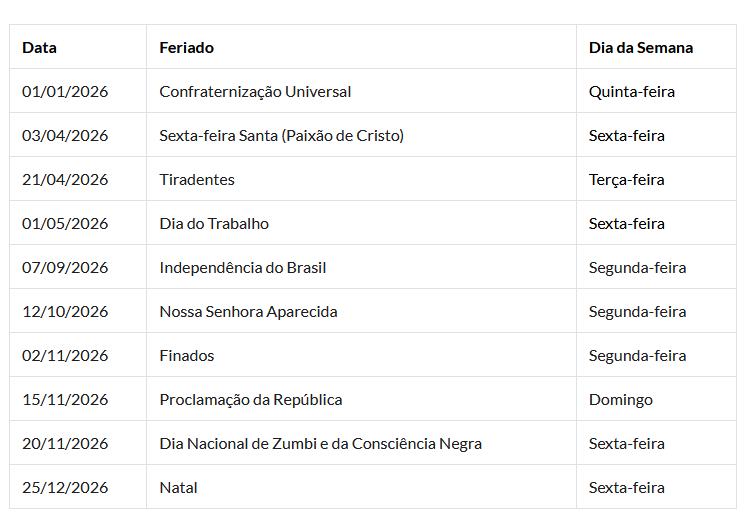Screen dimensions: 750x523
Task: Select the date 07/09/2026
Action: pyautogui.click(x=65, y=268)
